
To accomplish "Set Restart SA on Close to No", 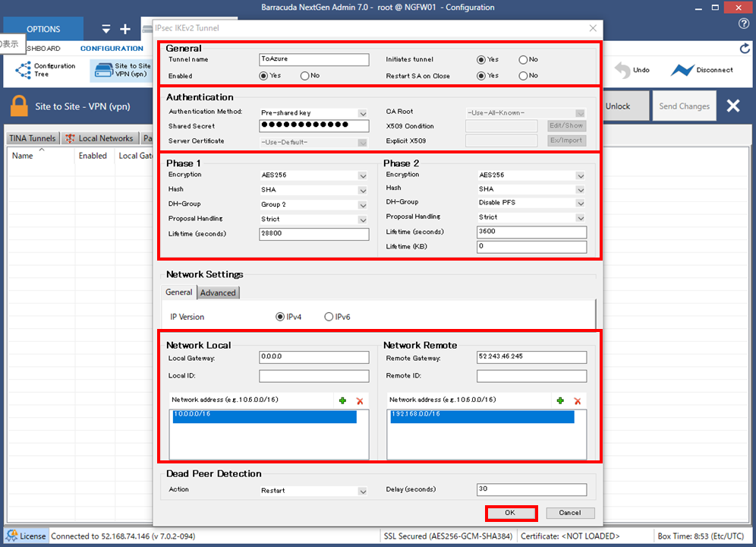I will pyautogui.click(x=523, y=76).
